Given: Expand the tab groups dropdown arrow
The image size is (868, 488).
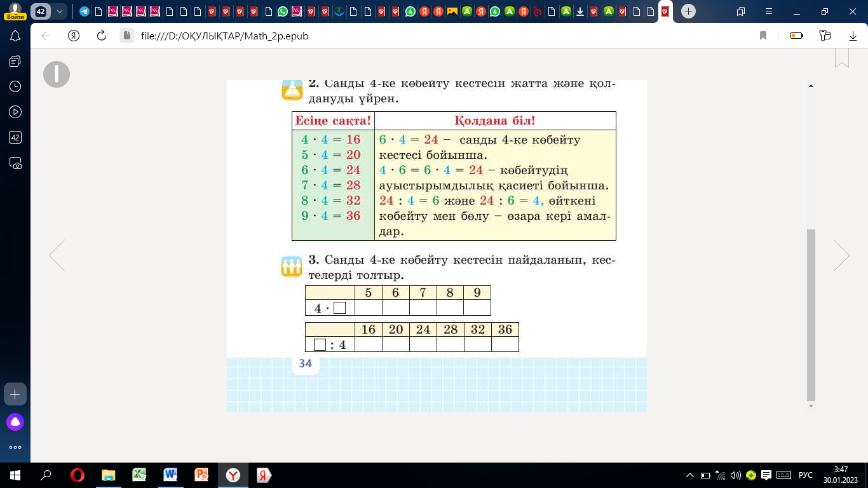Looking at the screenshot, I should point(59,11).
